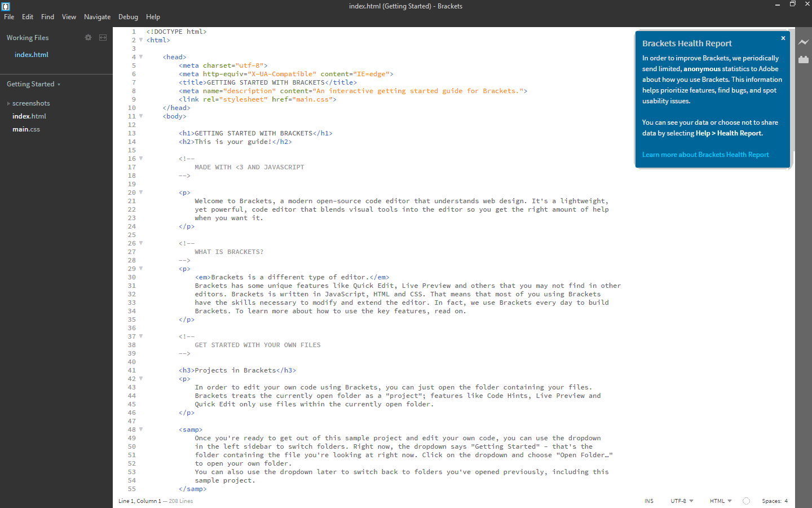Click the problems indicator circle in the status bar
Screen dimensions: 812x508
coord(745,501)
